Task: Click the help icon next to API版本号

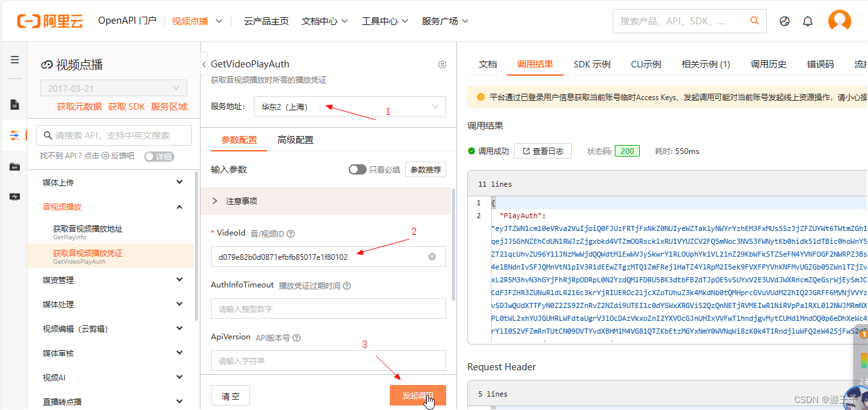Action: 297,338
